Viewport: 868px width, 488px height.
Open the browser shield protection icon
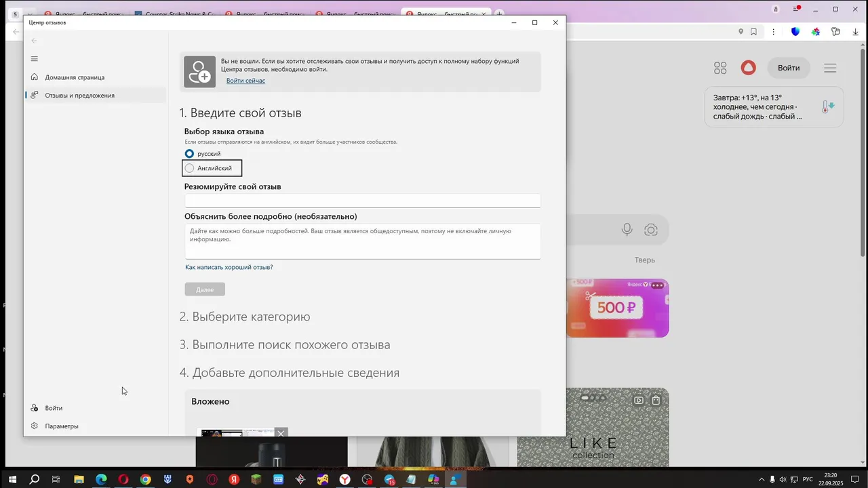(795, 32)
